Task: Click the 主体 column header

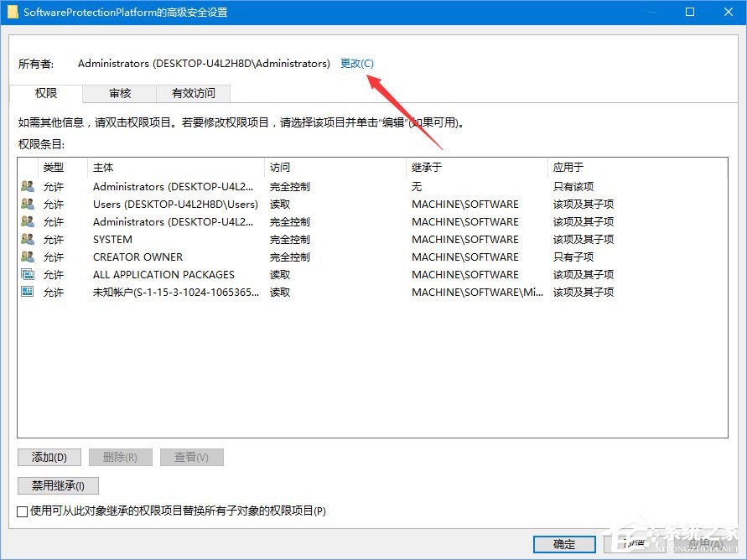Action: pos(103,167)
